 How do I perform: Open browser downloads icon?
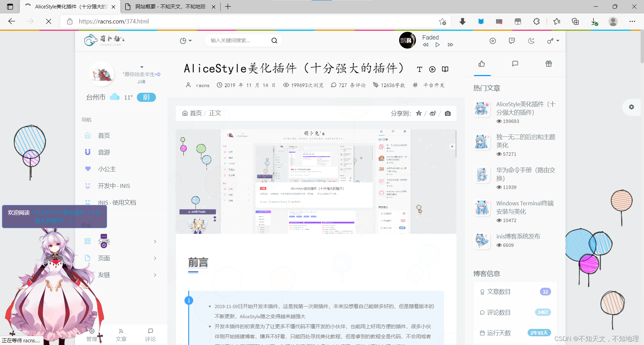click(x=594, y=21)
